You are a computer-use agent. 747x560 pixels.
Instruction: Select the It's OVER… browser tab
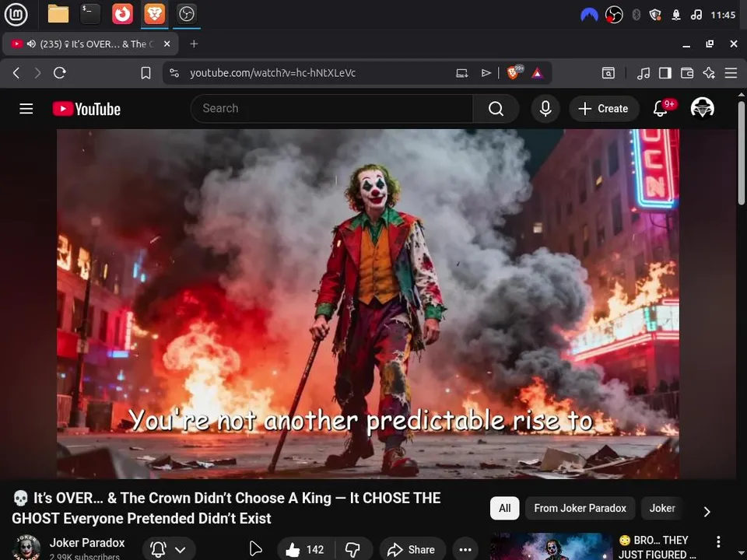(x=90, y=44)
